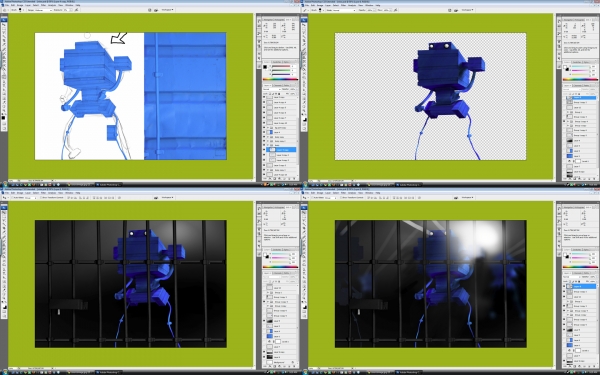
Task: Click trash icon in sketch window Layers panel
Action: click(295, 178)
